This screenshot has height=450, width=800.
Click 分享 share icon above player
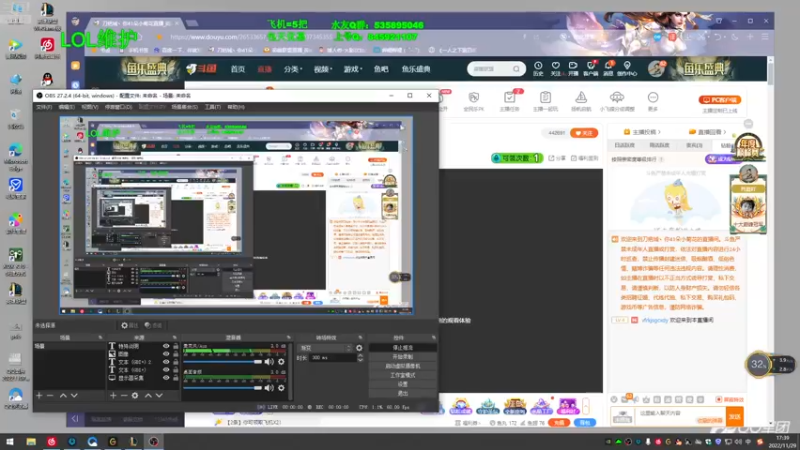[x=557, y=158]
